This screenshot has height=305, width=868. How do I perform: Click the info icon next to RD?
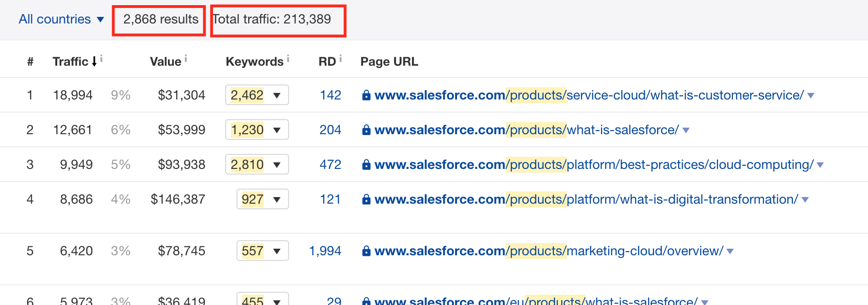[341, 59]
